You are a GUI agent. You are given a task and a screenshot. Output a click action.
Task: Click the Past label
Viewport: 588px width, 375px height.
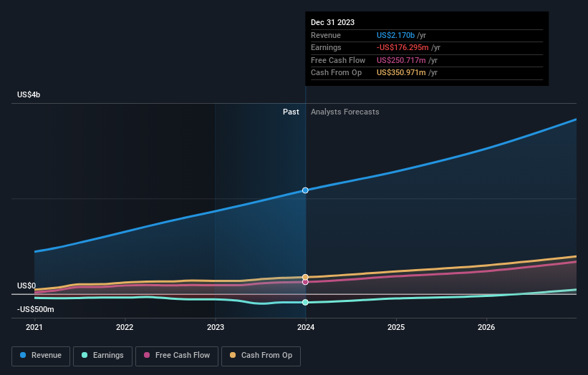291,112
